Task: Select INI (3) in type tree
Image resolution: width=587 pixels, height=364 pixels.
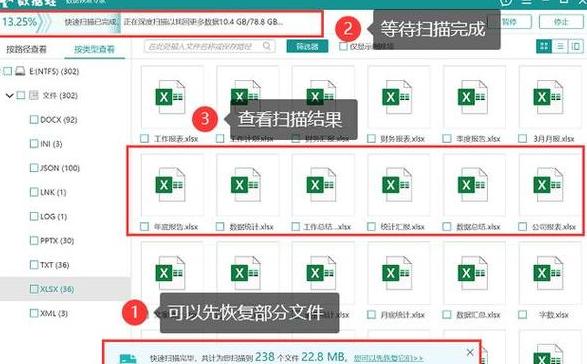Action: click(51, 144)
